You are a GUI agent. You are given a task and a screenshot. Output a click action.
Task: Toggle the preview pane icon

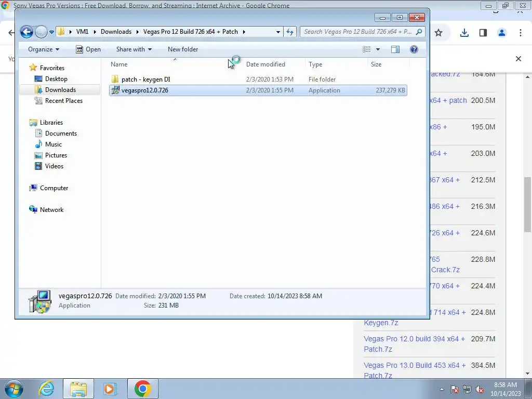[395, 49]
